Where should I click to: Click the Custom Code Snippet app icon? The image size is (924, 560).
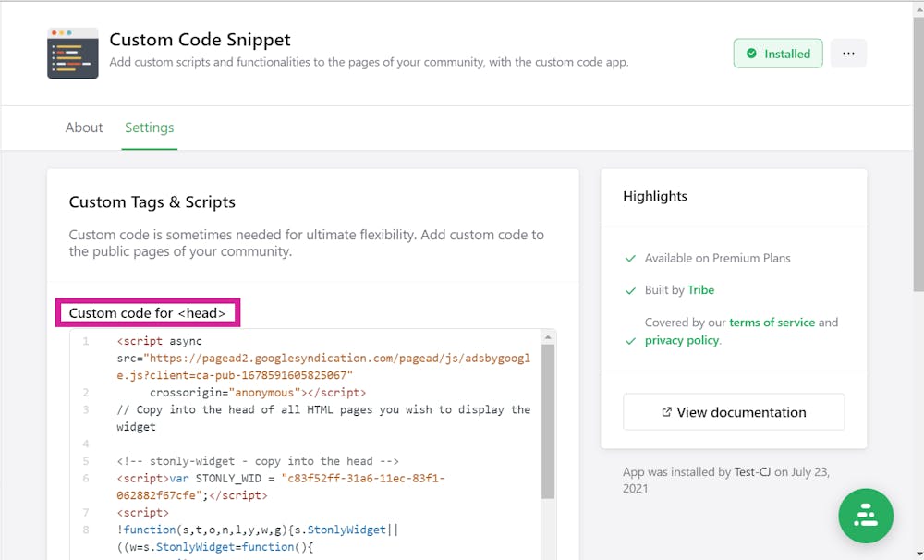(x=73, y=53)
